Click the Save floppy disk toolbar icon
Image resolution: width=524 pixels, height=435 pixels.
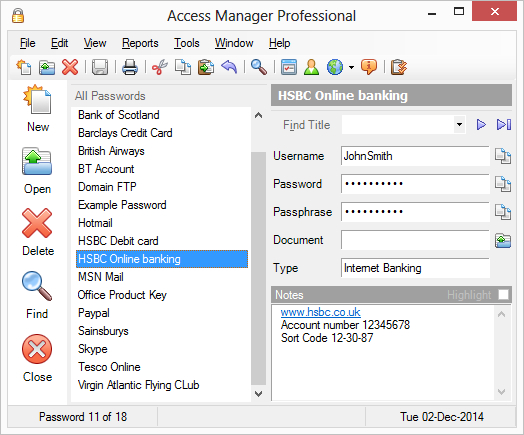coord(100,67)
